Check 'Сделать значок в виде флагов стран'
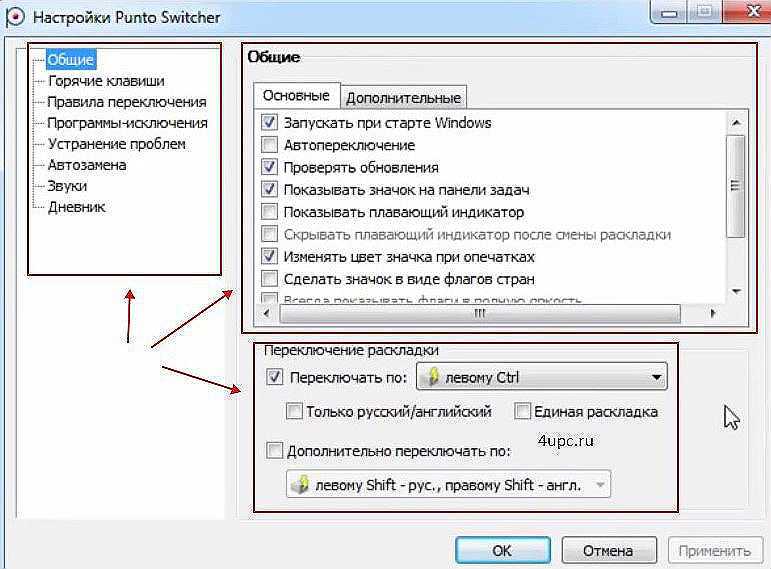771x569 pixels. (269, 279)
